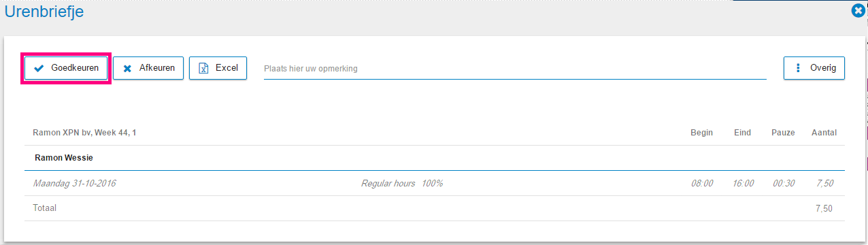Close the Urenbriefje dialog
868x245 pixels.
tap(858, 11)
